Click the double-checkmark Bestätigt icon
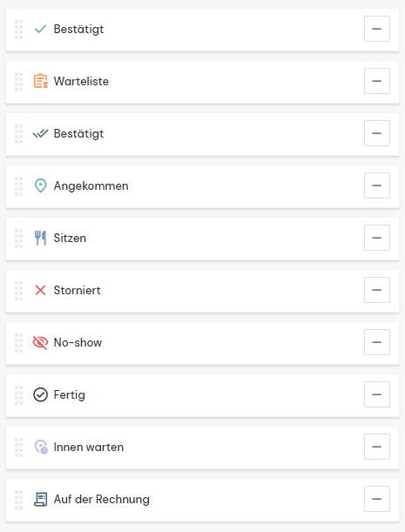405x532 pixels. pos(40,134)
